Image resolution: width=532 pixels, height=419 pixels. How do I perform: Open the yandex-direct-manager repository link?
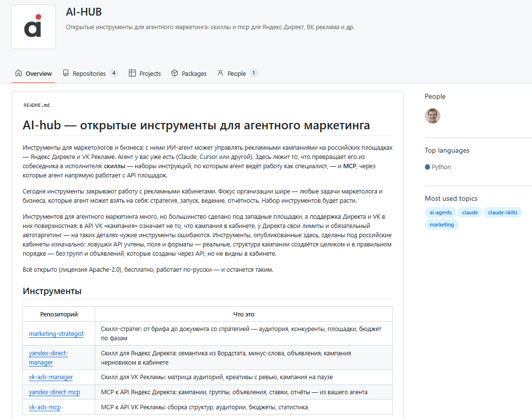click(49, 358)
